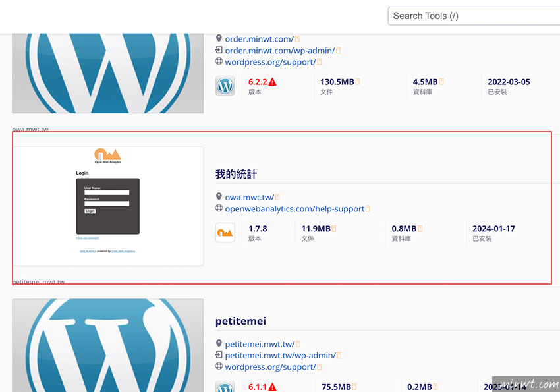Copy icon after petitemei.mwt.tw/wp-admin/ link
This screenshot has width=560, height=392.
pos(339,356)
